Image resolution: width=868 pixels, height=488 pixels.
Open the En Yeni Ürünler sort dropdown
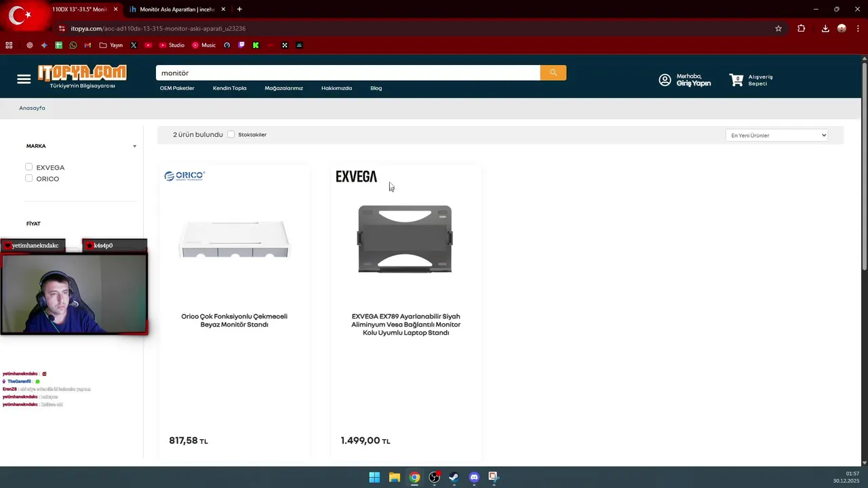(777, 135)
